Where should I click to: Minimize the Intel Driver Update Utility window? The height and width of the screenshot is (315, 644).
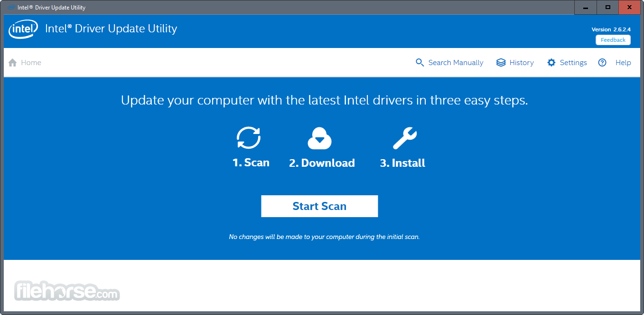click(585, 8)
